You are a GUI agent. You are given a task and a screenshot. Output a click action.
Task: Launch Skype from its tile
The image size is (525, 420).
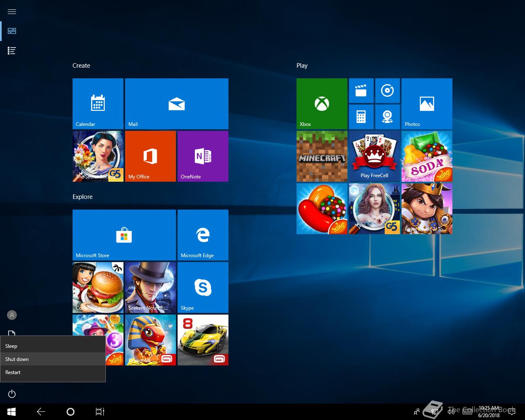click(x=203, y=288)
